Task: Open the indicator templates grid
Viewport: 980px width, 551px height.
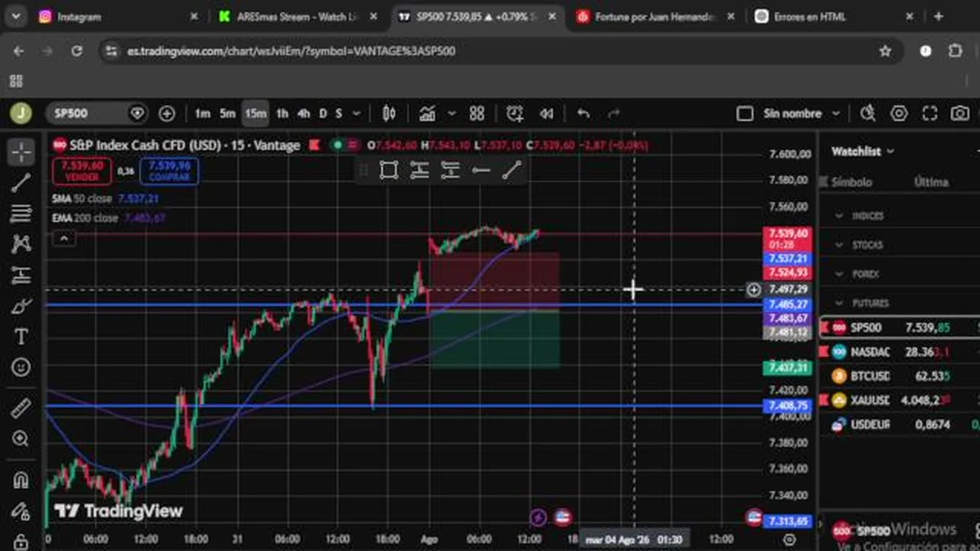Action: click(477, 113)
